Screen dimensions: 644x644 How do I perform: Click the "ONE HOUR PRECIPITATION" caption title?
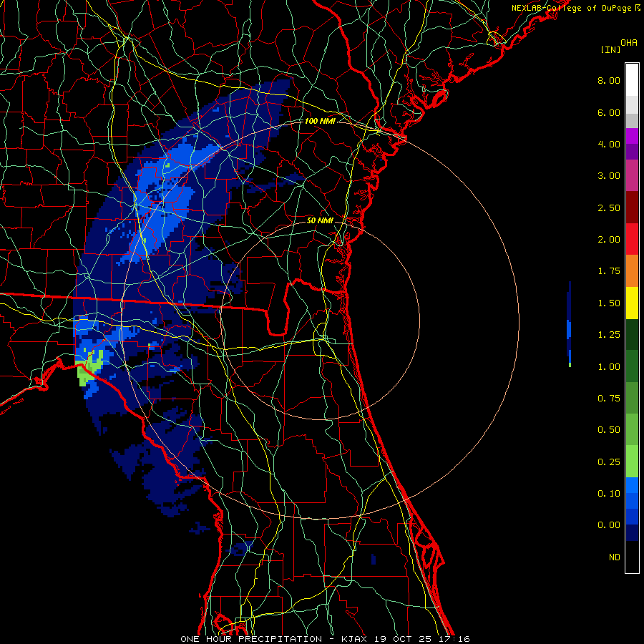251,639
